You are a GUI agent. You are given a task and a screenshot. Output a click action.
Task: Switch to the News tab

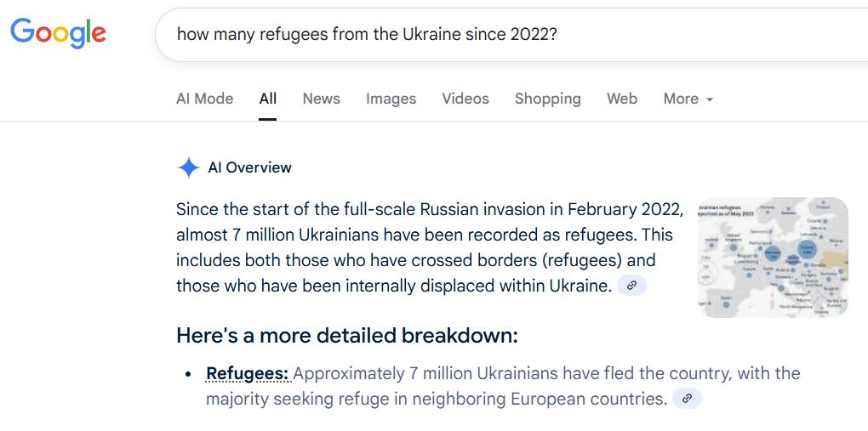[321, 99]
